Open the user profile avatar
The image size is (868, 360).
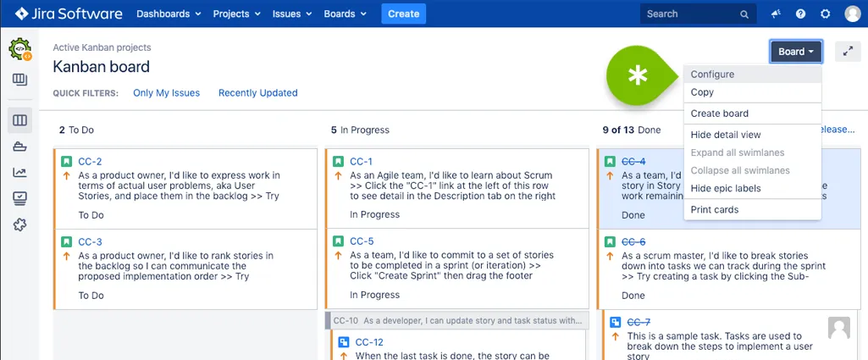853,14
